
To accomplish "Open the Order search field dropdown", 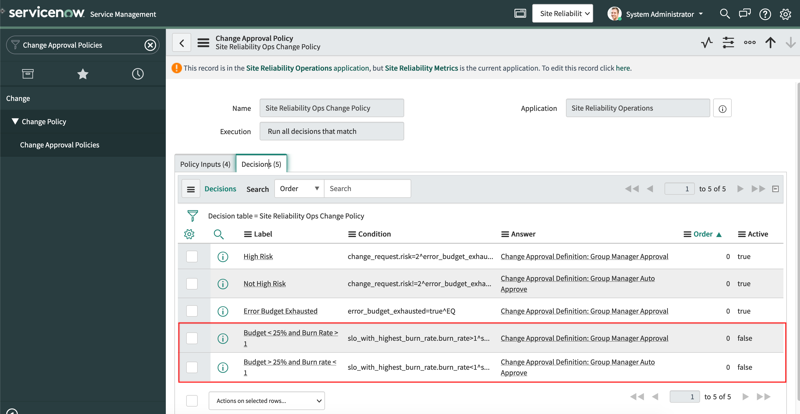I will point(299,188).
